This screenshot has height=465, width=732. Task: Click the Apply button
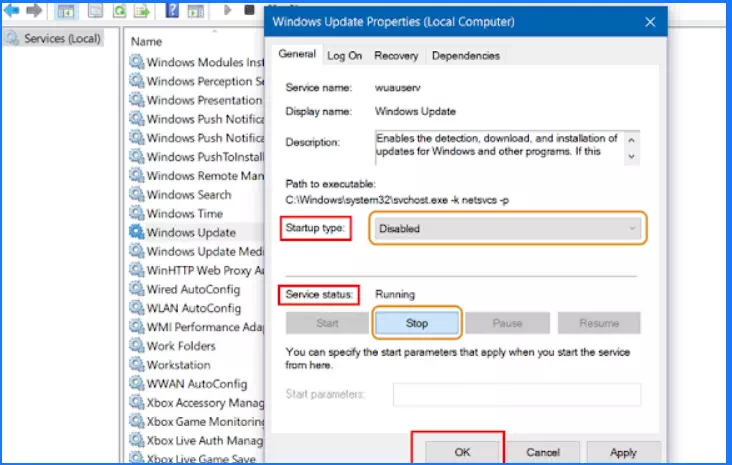[x=623, y=452]
